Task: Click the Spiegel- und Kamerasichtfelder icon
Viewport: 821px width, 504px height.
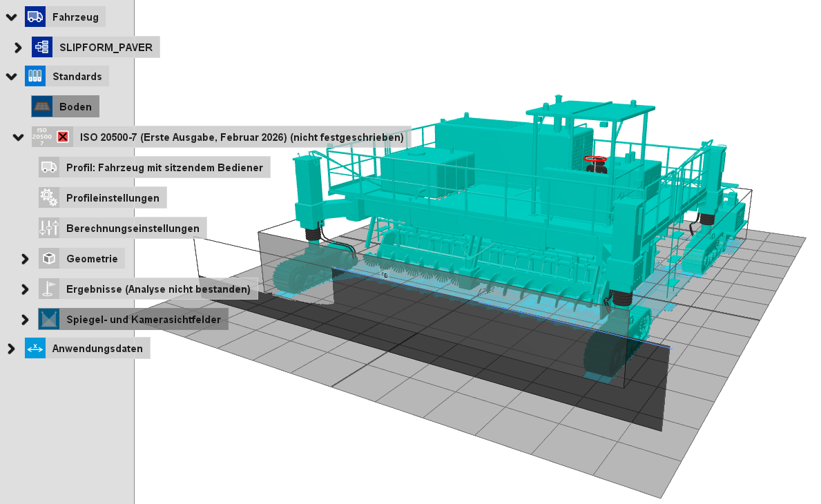Action: [x=49, y=319]
